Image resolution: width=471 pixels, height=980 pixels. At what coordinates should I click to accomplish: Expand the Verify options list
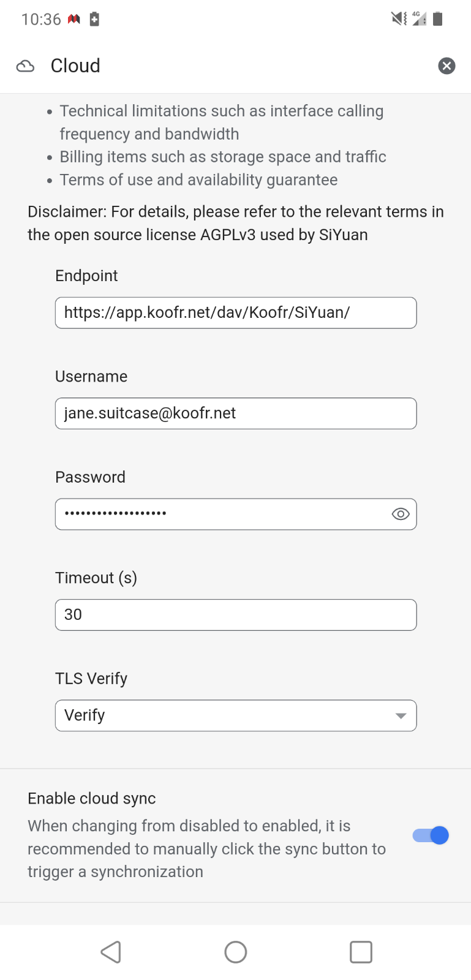(236, 715)
